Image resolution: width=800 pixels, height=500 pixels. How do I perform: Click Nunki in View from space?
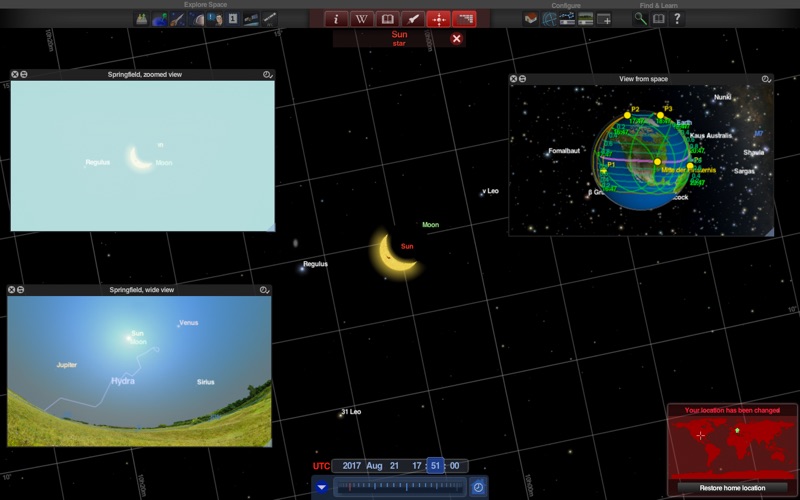pos(722,97)
